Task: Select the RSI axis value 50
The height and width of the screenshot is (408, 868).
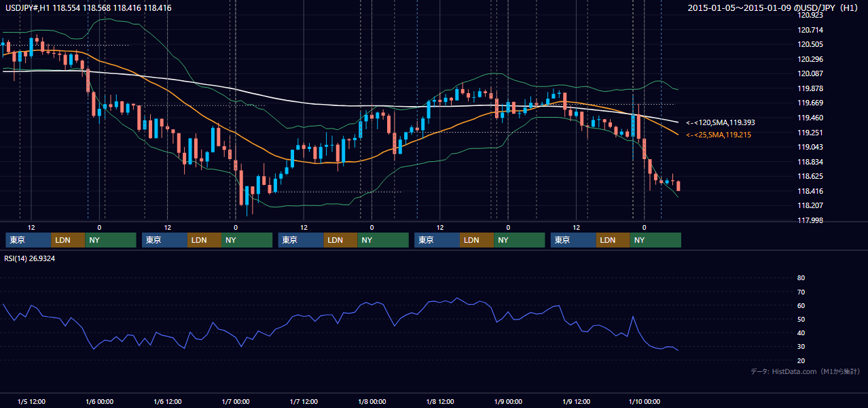Action: (x=801, y=319)
